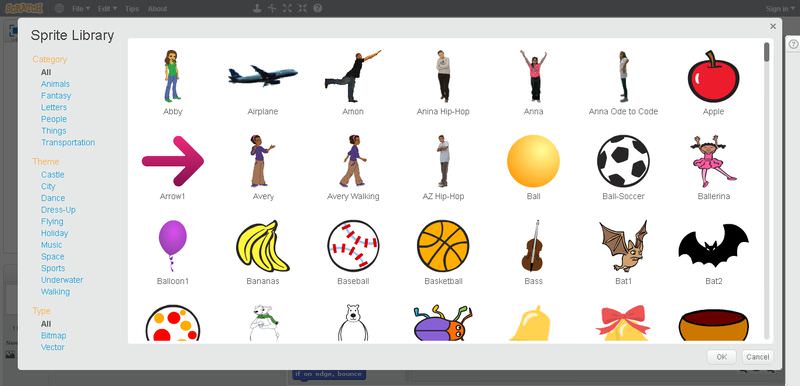The width and height of the screenshot is (800, 386).
Task: Set type filter to All
Action: [46, 324]
